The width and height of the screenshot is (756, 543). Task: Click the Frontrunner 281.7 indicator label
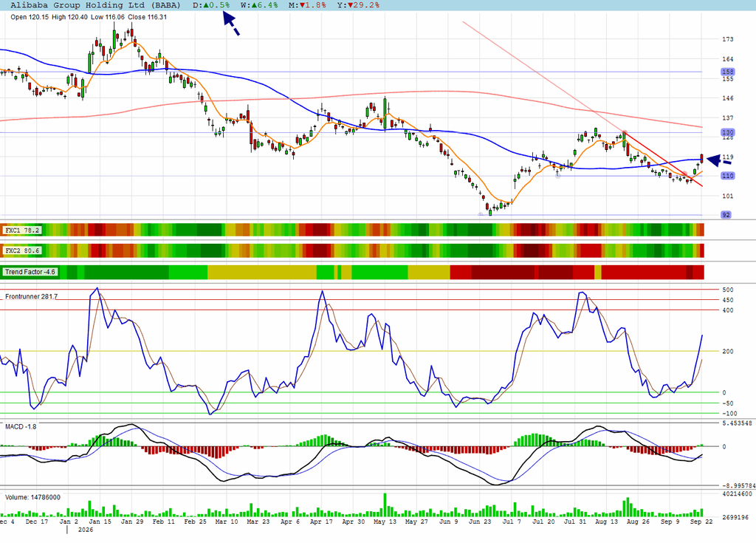point(31,296)
